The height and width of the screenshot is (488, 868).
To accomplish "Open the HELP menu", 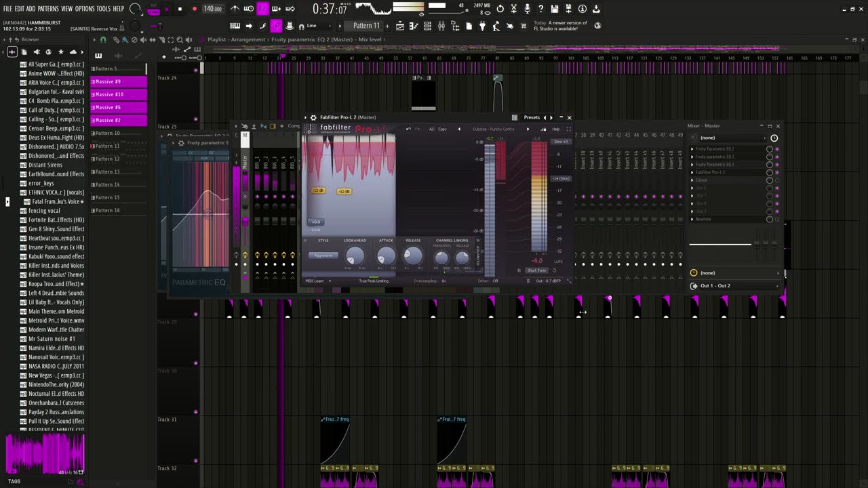I will pos(119,9).
